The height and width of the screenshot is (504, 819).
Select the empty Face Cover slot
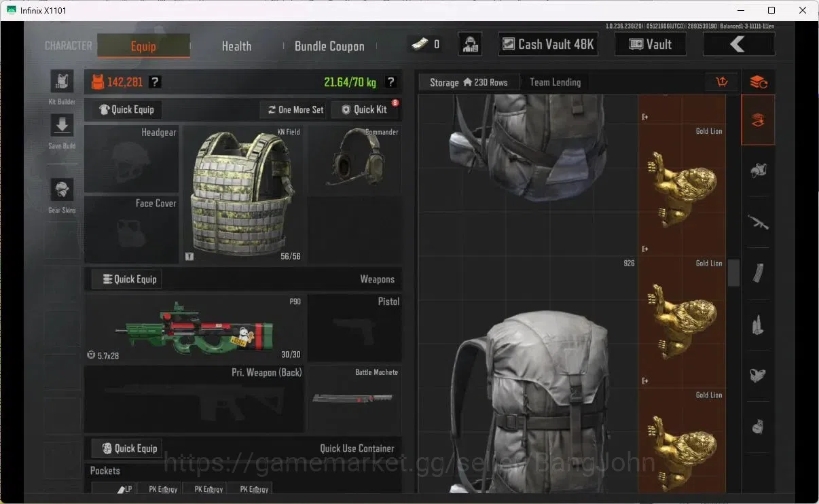pos(132,230)
